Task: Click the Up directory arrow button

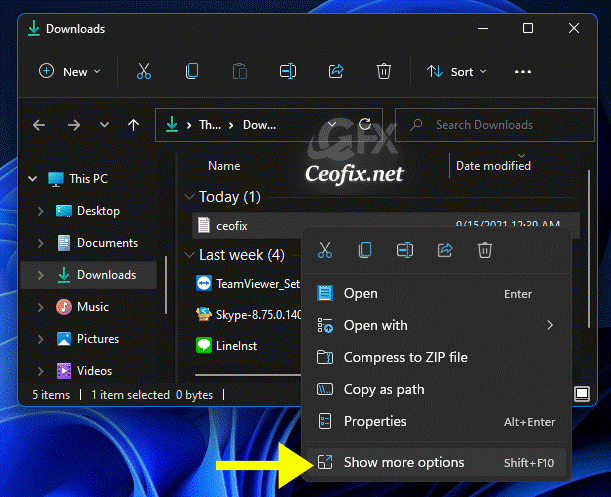Action: pyautogui.click(x=133, y=125)
